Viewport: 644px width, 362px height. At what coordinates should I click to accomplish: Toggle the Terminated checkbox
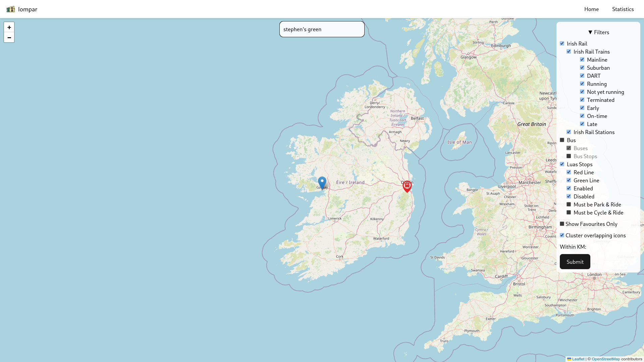click(x=582, y=100)
